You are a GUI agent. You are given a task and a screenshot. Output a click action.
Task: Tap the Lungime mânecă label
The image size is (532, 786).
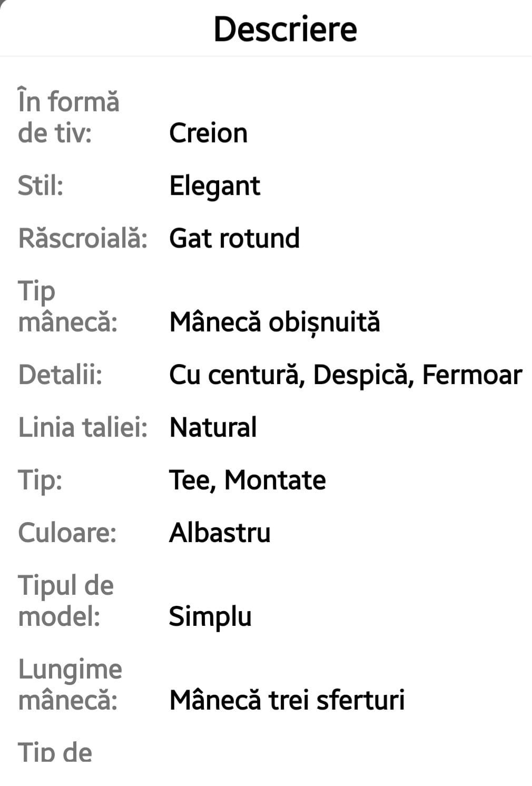(70, 684)
